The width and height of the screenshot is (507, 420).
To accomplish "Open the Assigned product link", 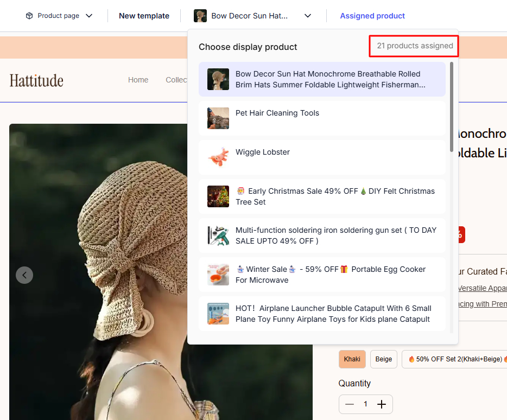I will pyautogui.click(x=372, y=16).
